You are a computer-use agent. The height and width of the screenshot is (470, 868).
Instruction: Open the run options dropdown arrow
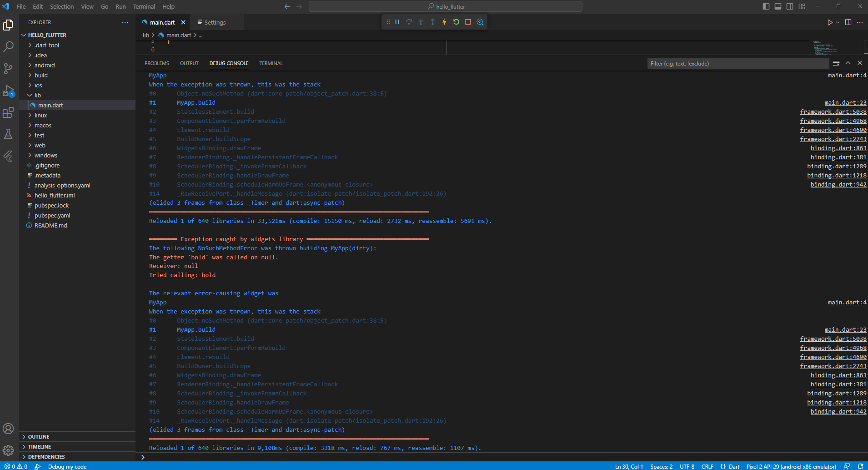838,22
